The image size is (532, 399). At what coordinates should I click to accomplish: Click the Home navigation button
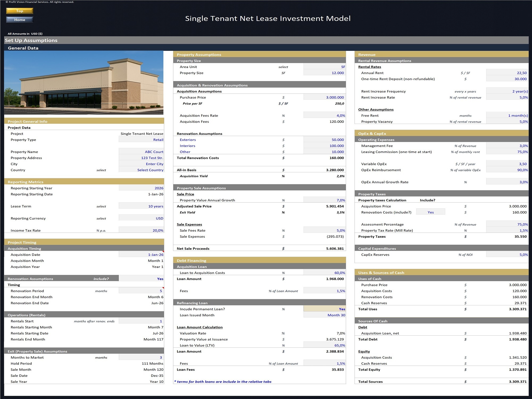pos(19,19)
